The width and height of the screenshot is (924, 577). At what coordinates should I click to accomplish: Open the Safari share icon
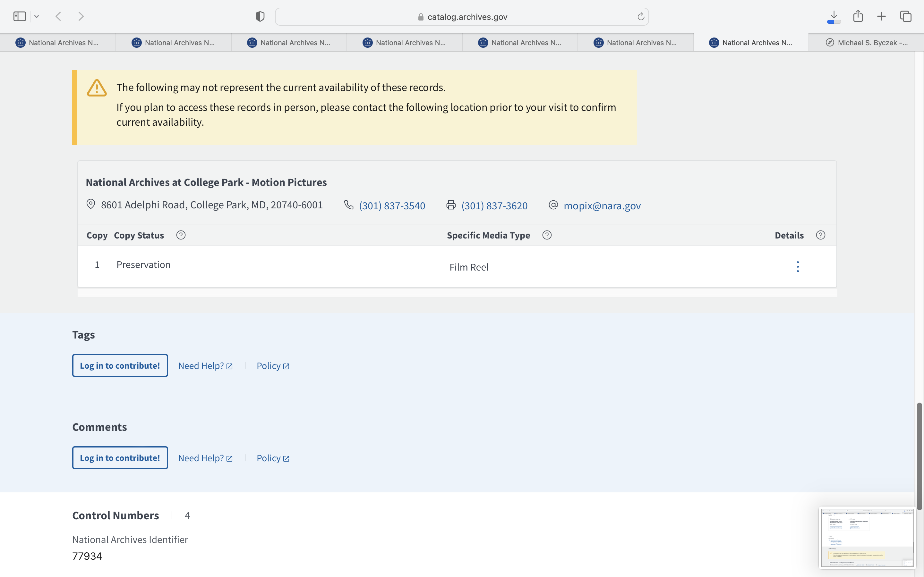click(858, 16)
